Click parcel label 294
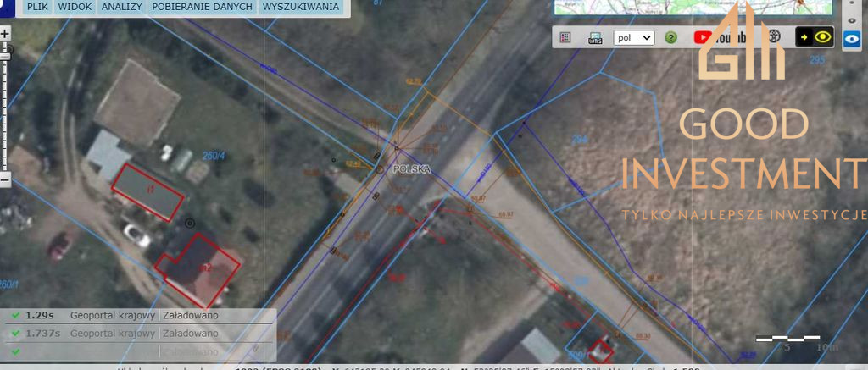The image size is (868, 370). (580, 141)
